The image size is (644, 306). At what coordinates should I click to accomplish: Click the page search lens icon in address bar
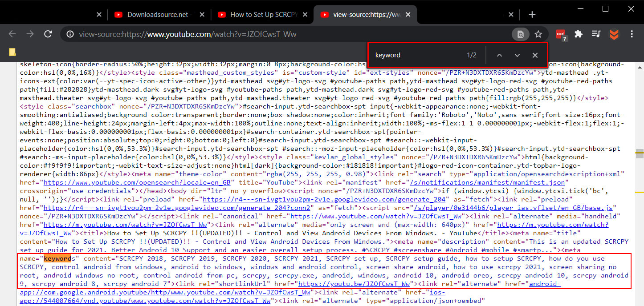520,34
